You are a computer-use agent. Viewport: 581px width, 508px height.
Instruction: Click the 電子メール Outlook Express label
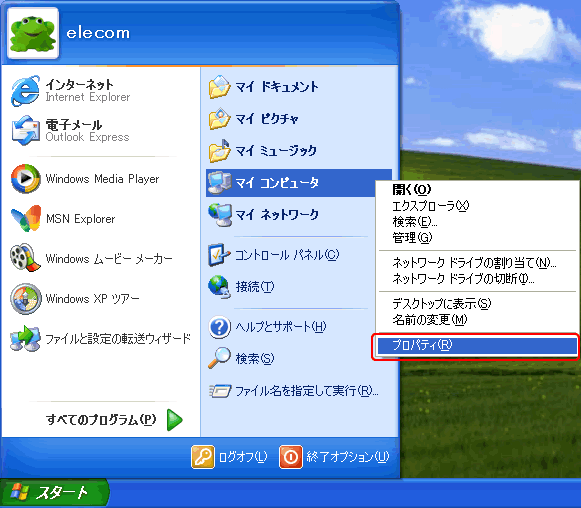[87, 130]
